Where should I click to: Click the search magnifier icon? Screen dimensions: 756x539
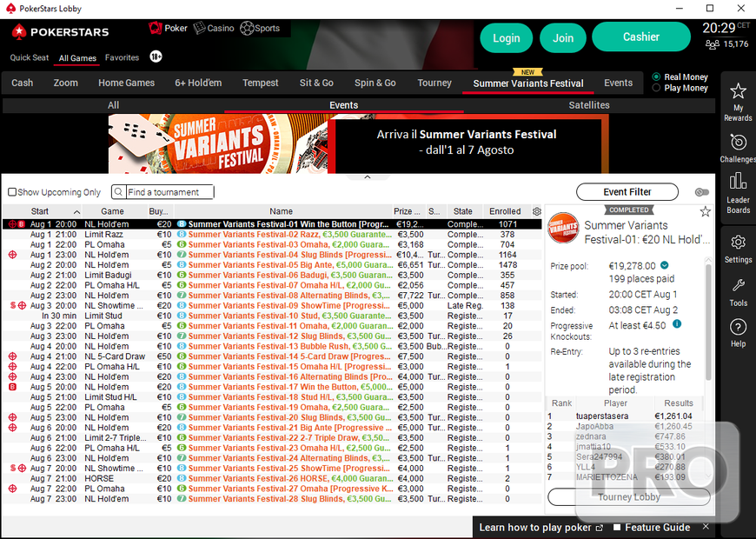tap(118, 192)
